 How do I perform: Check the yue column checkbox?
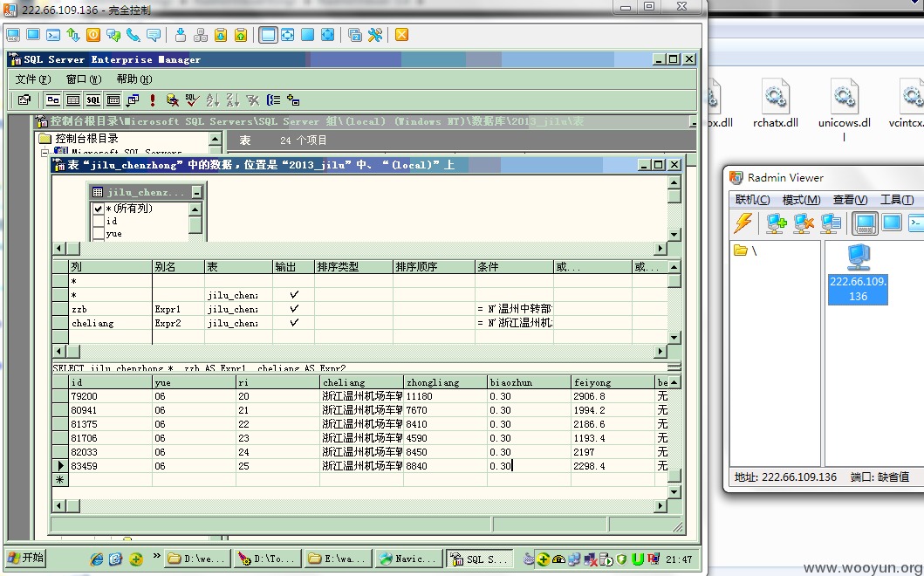click(x=99, y=234)
